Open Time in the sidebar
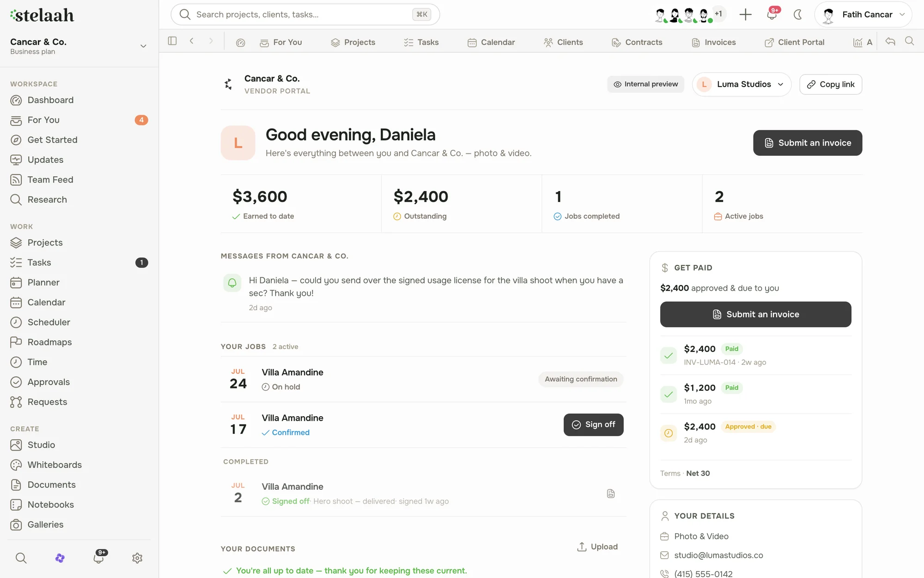 79,362
